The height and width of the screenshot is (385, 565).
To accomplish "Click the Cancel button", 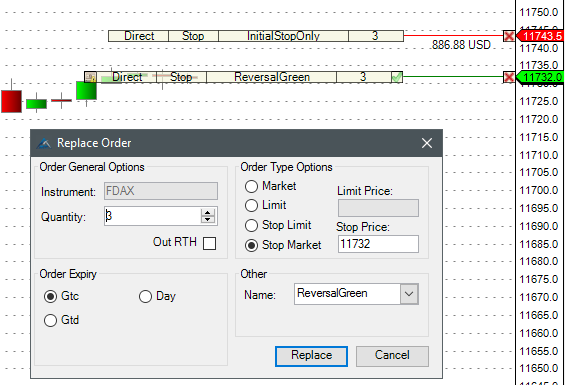I will coord(392,356).
